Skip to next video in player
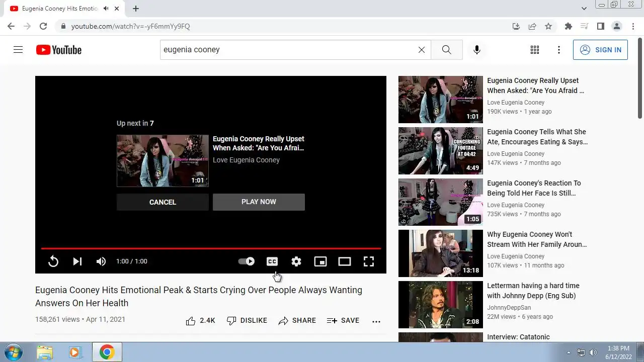The height and width of the screenshot is (362, 644). click(x=77, y=261)
